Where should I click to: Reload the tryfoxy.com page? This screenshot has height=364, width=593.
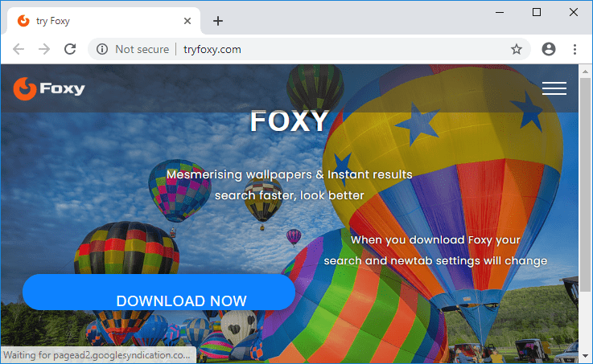click(x=70, y=49)
